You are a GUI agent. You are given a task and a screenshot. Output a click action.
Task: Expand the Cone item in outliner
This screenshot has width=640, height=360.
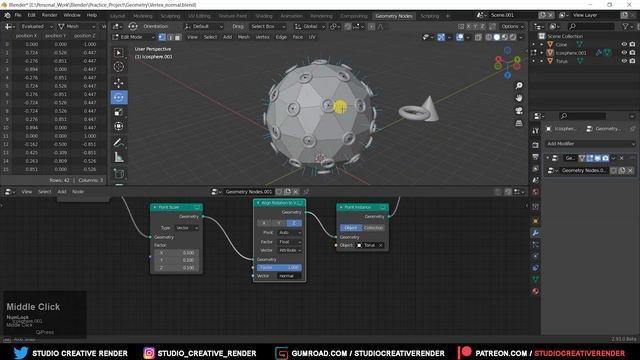coord(542,44)
